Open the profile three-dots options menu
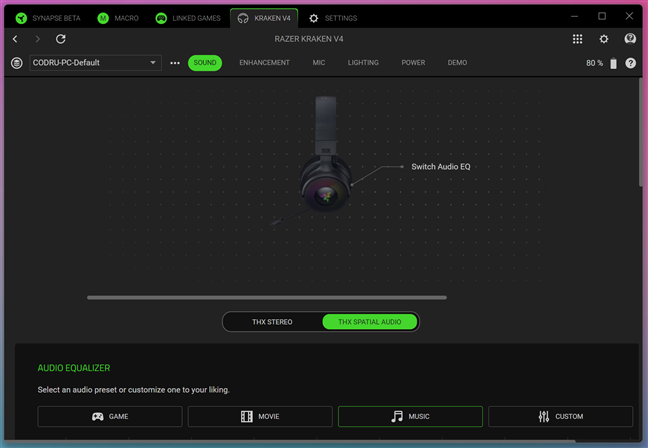This screenshot has width=648, height=448. point(175,63)
